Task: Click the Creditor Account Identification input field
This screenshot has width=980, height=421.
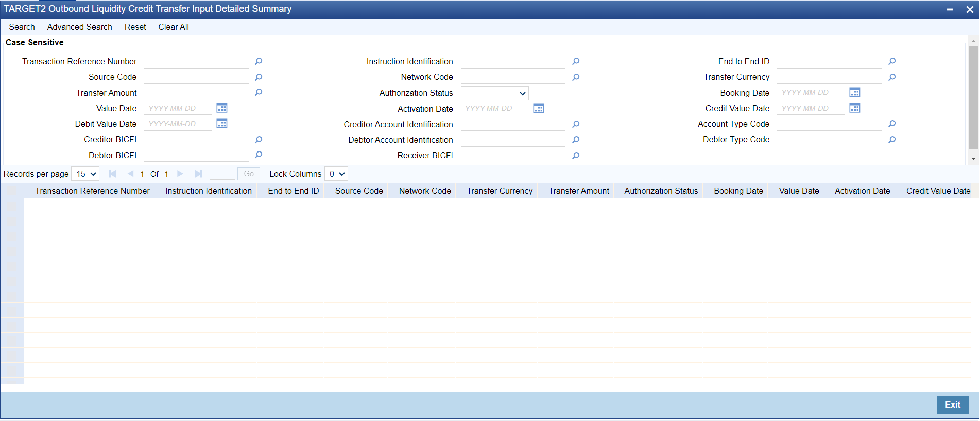Action: click(x=513, y=124)
